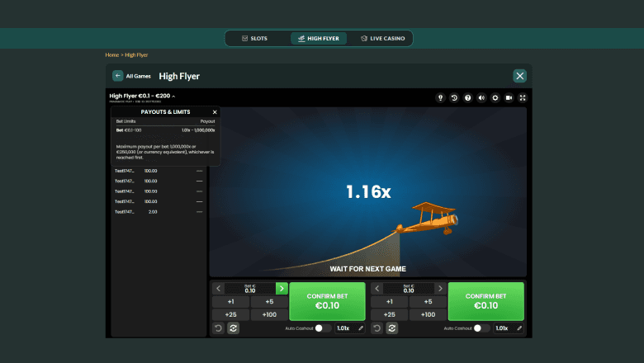Open the gear settings icon
644x363 pixels.
pyautogui.click(x=495, y=97)
